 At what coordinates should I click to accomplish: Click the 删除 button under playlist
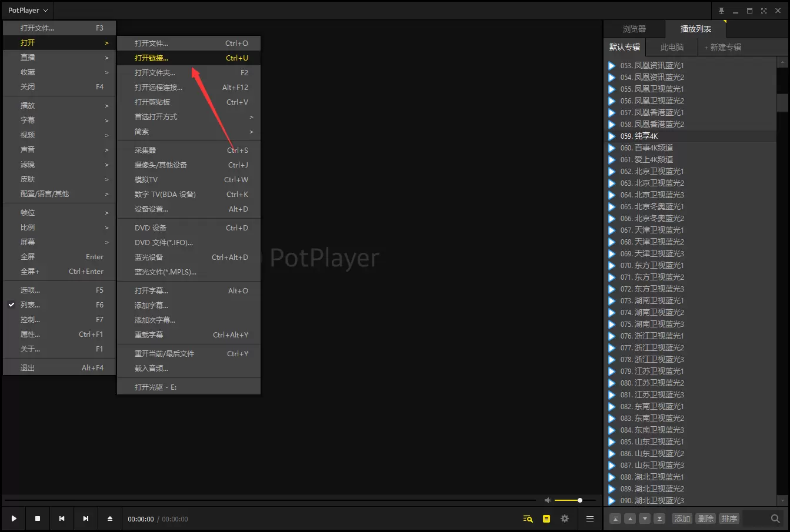pyautogui.click(x=706, y=518)
